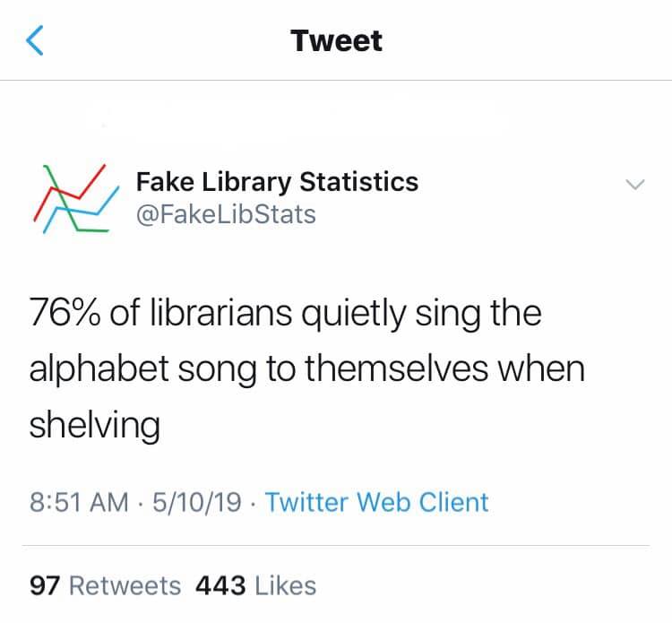The height and width of the screenshot is (623, 672).
Task: Open the Fake Library Statistics profile picture
Action: (x=76, y=198)
